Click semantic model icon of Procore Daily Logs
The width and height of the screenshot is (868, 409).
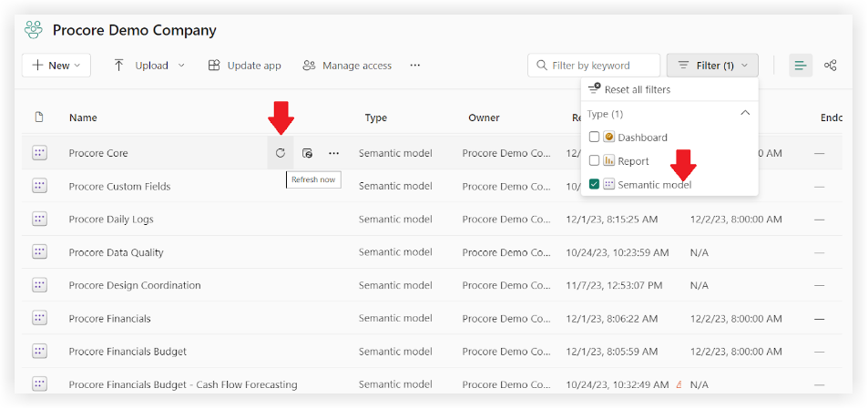click(39, 220)
